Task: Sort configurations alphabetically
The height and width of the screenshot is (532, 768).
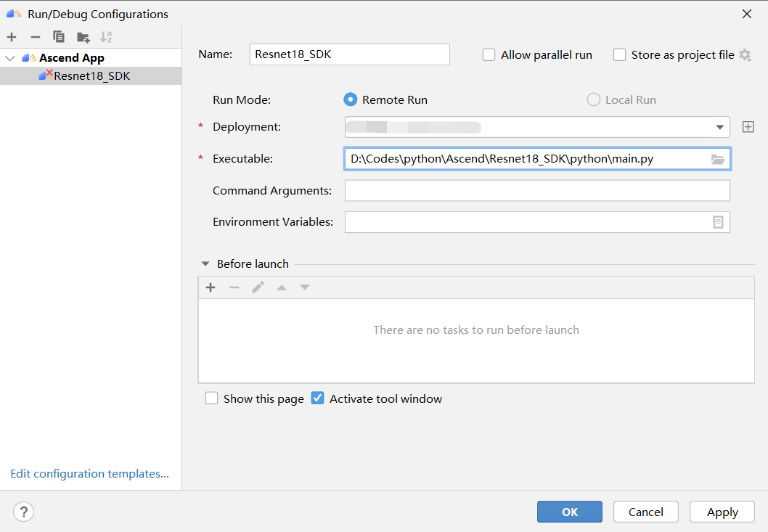Action: [106, 37]
